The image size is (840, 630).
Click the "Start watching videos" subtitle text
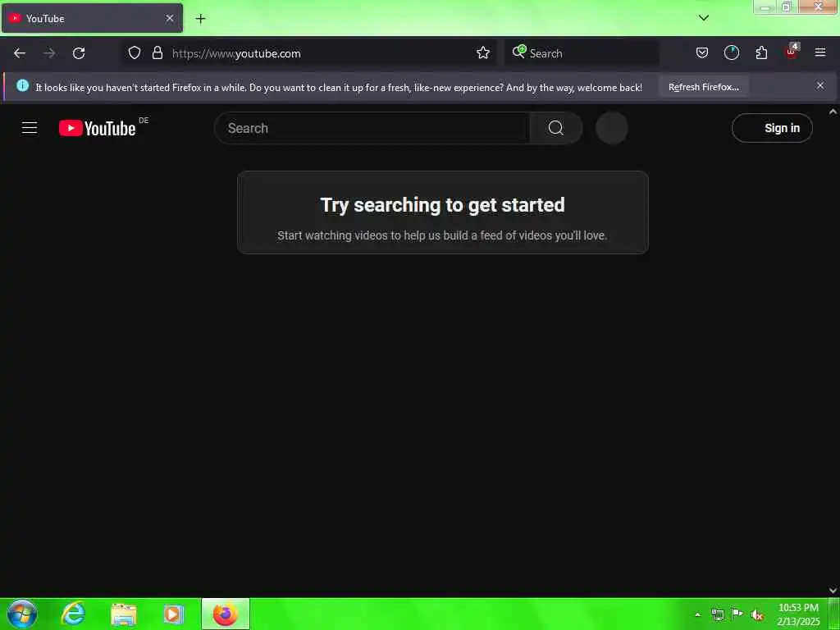click(x=442, y=235)
